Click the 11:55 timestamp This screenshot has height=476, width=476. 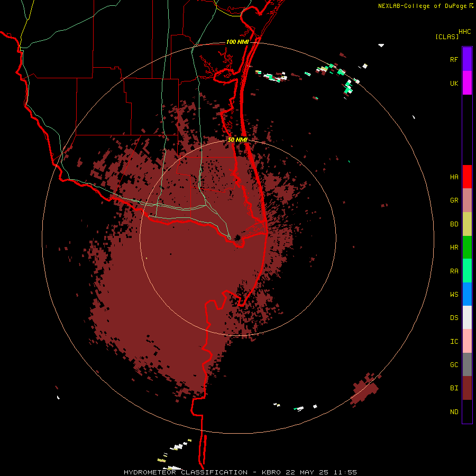click(345, 472)
